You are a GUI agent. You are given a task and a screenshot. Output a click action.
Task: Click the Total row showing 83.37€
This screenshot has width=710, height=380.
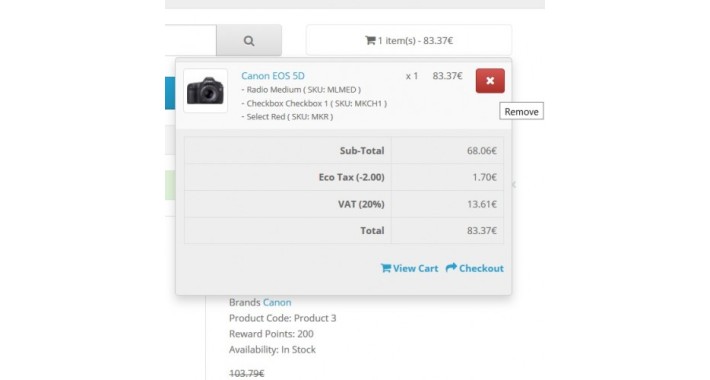[344, 231]
